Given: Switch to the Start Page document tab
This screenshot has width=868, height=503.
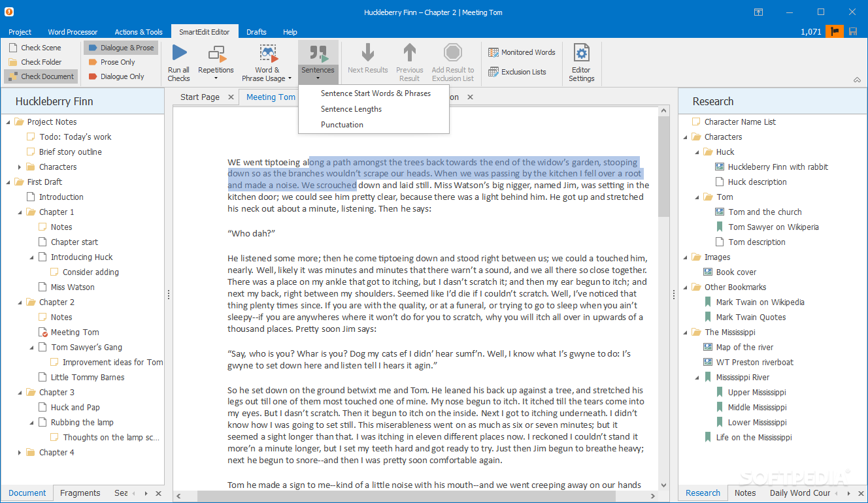Looking at the screenshot, I should pyautogui.click(x=200, y=97).
